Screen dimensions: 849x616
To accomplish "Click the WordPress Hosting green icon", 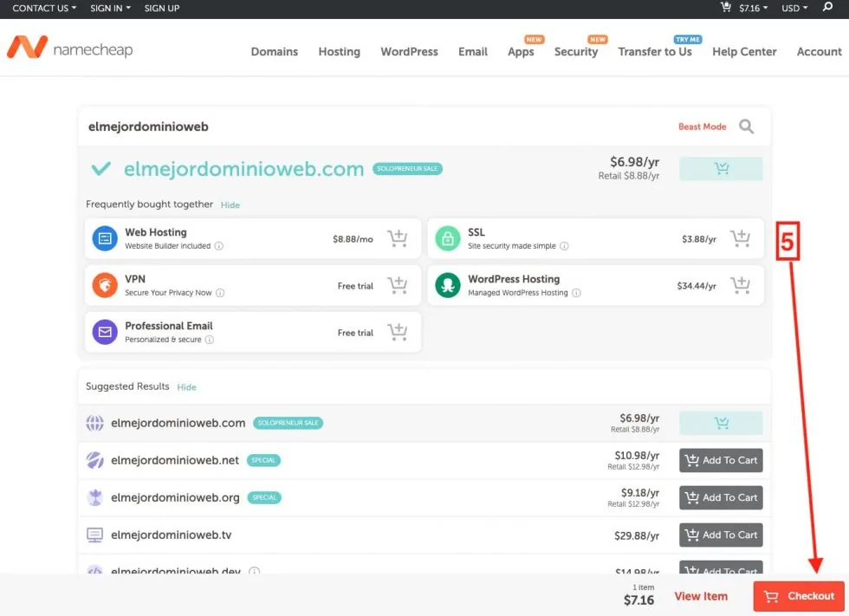I will click(x=448, y=285).
